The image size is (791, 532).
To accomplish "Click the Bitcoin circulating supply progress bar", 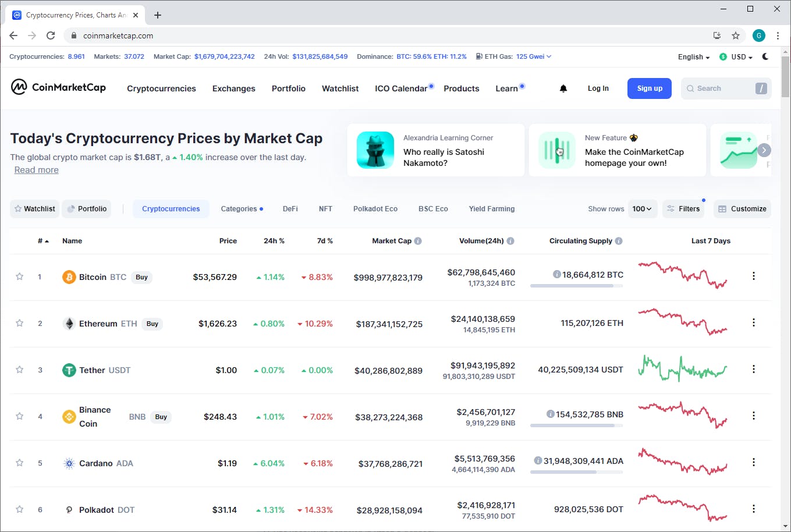I will click(576, 286).
